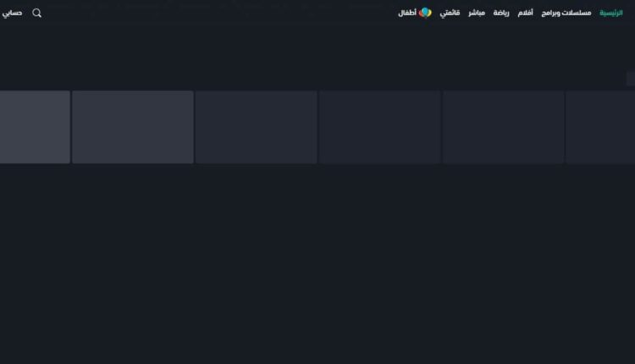The image size is (635, 364).
Task: Open the رياضة sports section
Action: [x=501, y=13]
